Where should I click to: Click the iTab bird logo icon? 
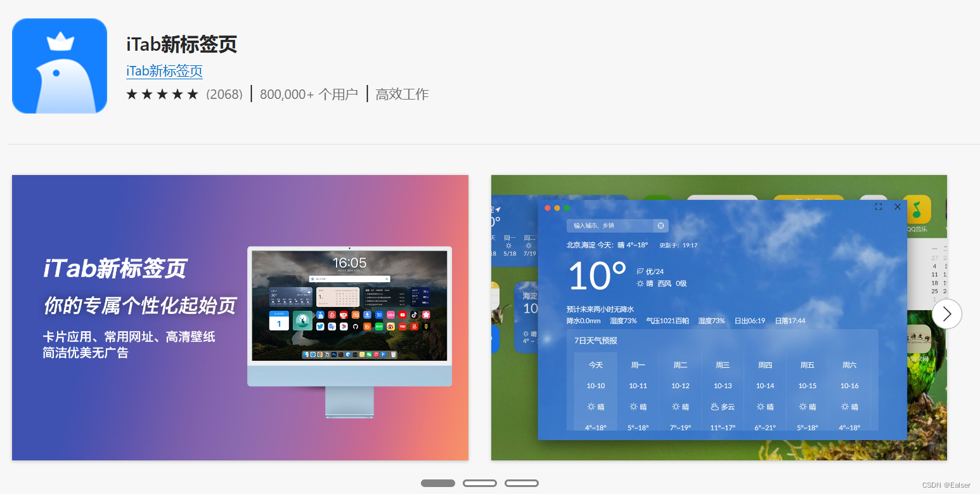pos(60,66)
